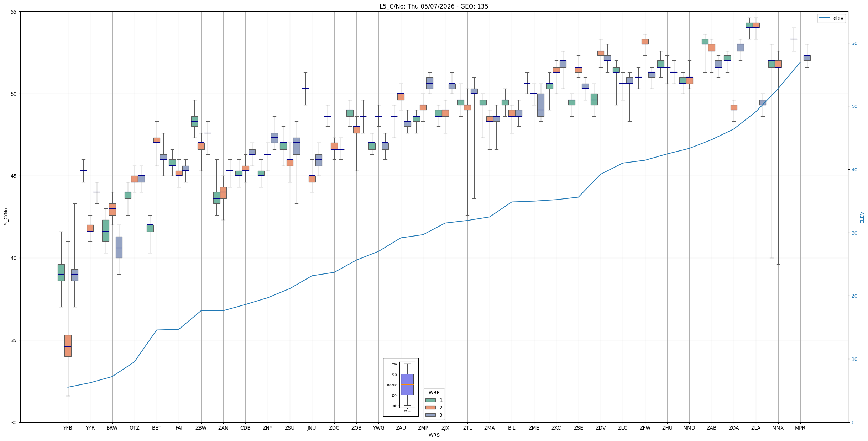The height and width of the screenshot is (441, 868).
Task: Click the YFB x-axis tick label
Action: 68,428
